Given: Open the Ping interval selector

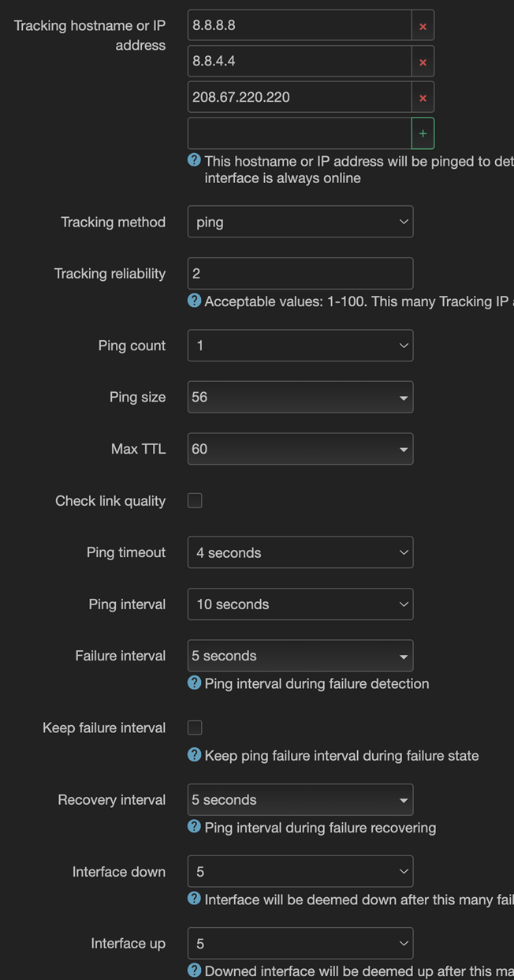Looking at the screenshot, I should [300, 604].
